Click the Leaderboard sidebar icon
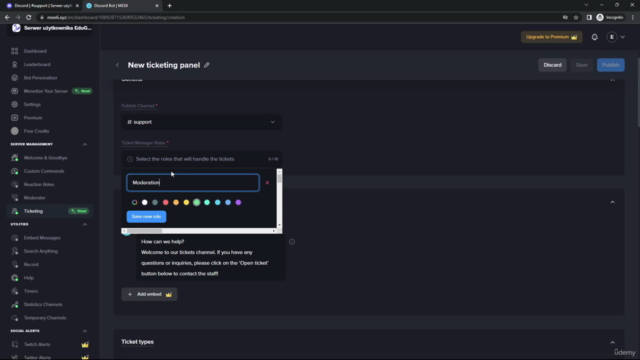Viewport: 640px width, 360px height. coord(15,64)
